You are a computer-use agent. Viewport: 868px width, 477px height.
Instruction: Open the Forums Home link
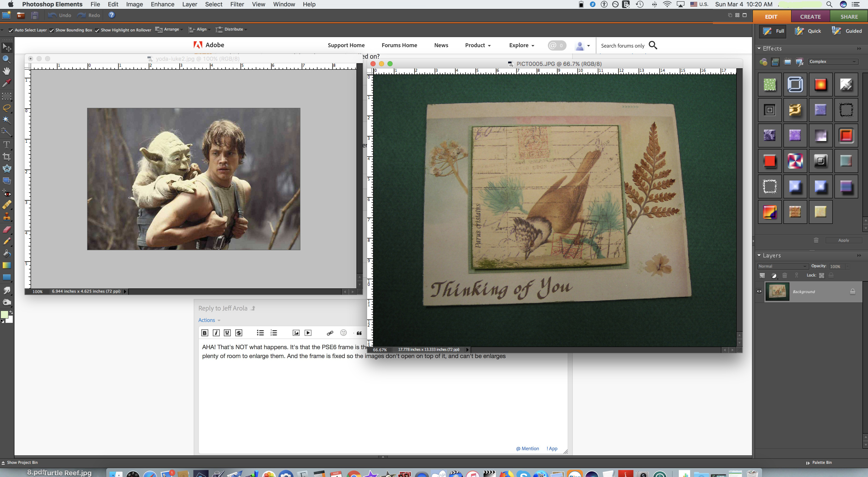click(399, 45)
